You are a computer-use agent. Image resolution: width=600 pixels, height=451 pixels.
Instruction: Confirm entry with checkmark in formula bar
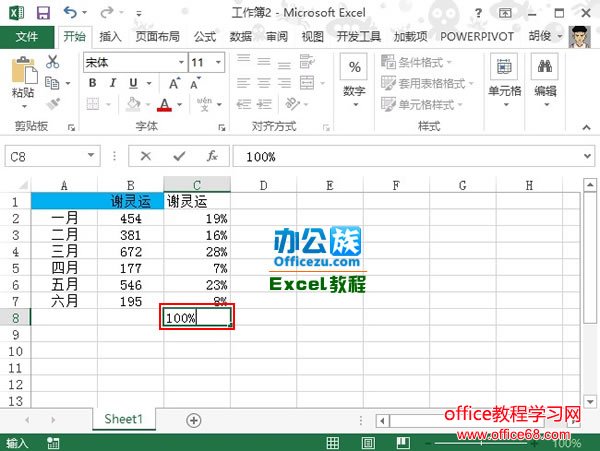(x=179, y=156)
